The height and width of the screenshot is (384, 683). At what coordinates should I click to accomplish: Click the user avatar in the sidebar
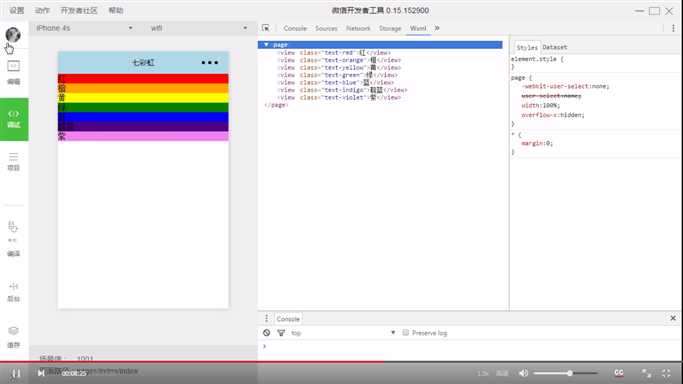tap(13, 35)
